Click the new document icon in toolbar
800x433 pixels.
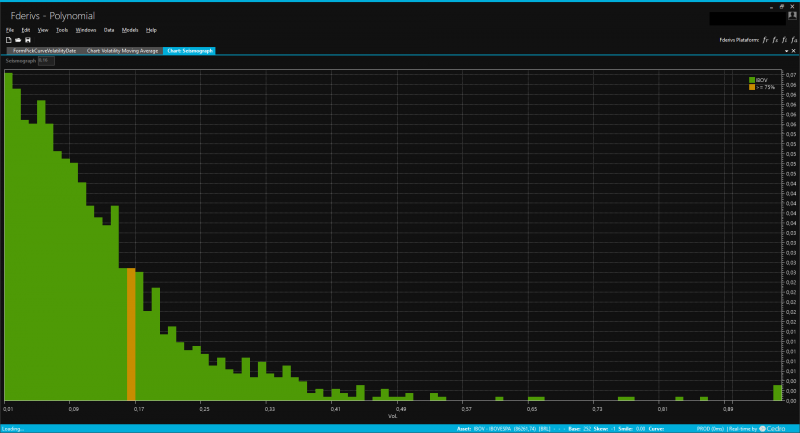[x=8, y=39]
